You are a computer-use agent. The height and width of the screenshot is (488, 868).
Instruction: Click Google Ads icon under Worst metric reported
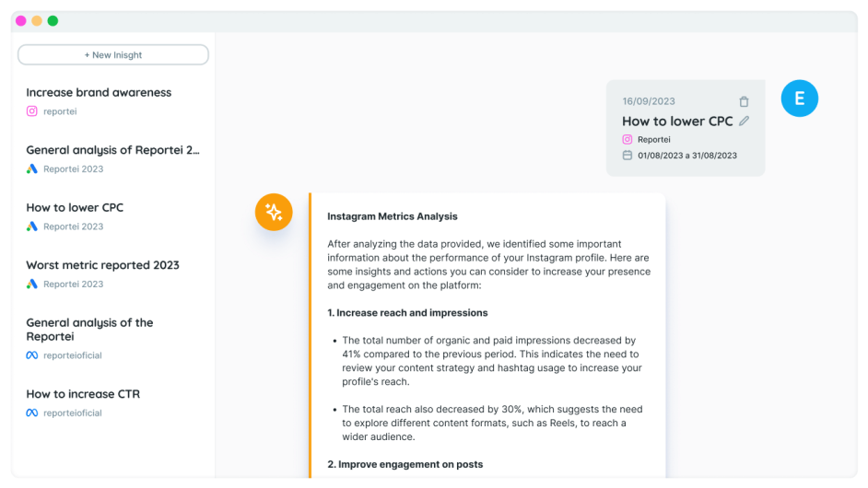click(x=32, y=285)
